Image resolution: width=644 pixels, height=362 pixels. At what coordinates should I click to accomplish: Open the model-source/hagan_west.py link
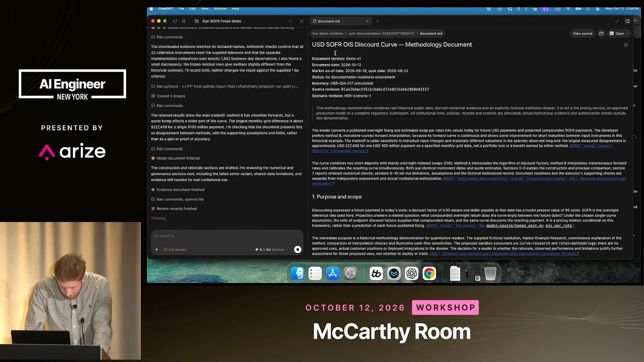click(515, 226)
